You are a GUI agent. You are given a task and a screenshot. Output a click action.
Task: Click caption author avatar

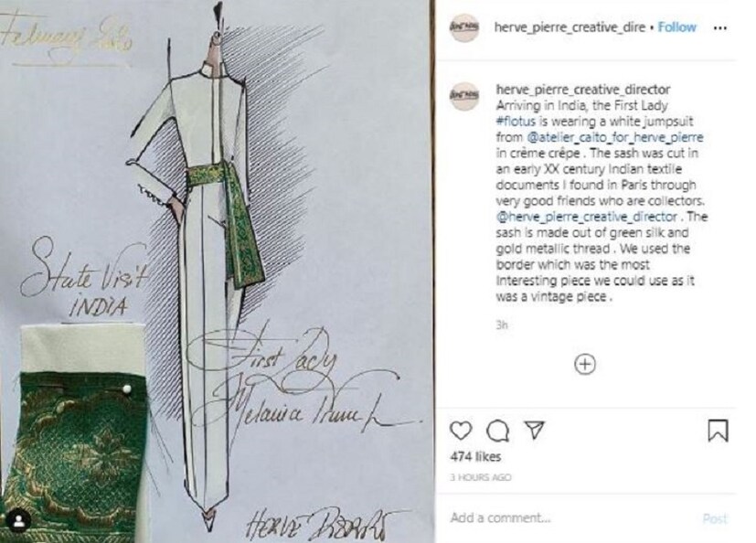coord(463,95)
